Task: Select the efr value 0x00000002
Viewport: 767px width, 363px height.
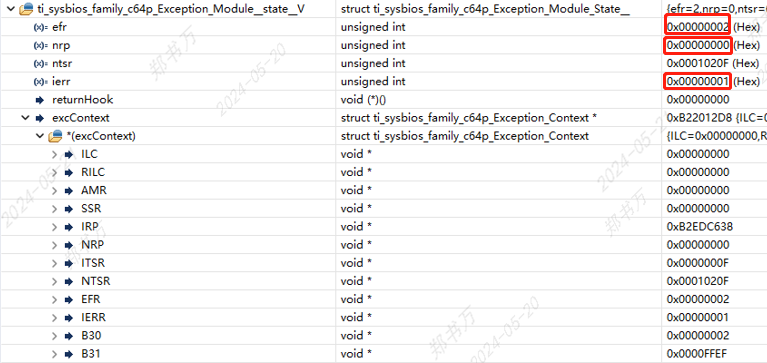Action: click(x=698, y=27)
